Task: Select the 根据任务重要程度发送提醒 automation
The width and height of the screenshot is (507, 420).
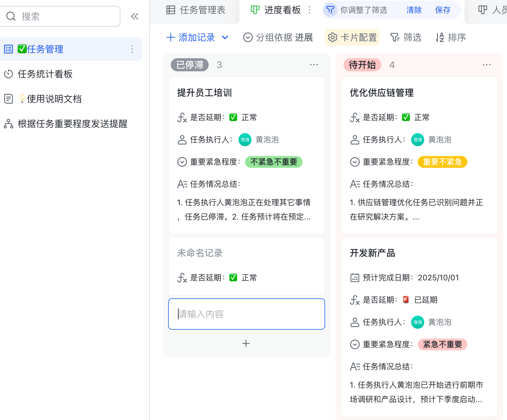Action: coord(72,124)
